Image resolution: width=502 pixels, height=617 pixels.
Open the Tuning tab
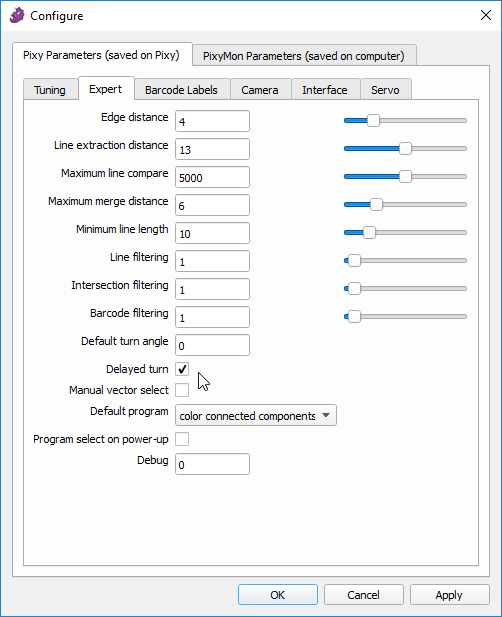[50, 90]
